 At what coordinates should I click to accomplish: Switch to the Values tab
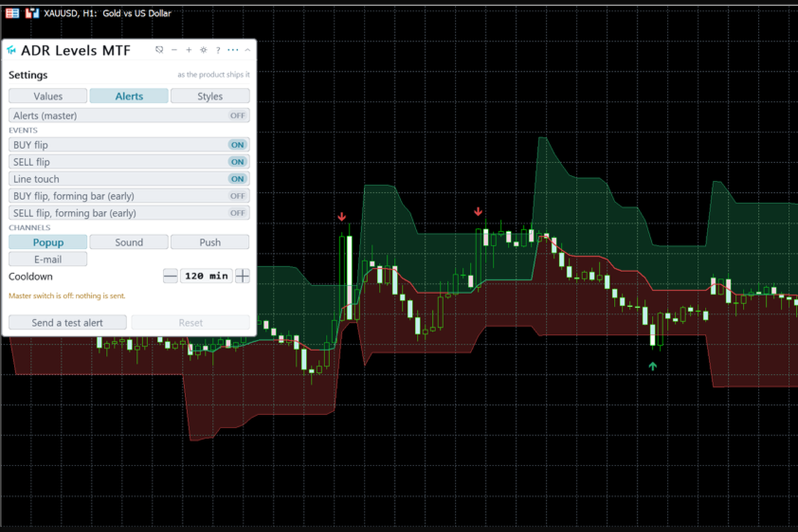click(x=48, y=96)
